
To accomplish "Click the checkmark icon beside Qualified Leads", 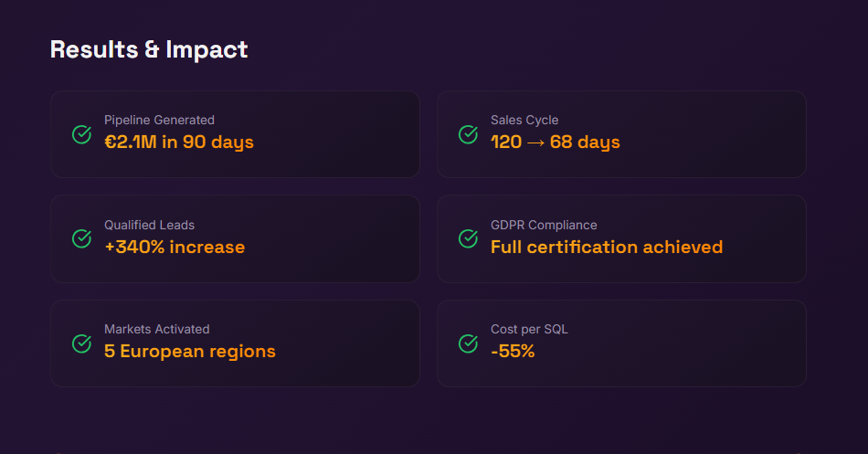I will point(81,238).
